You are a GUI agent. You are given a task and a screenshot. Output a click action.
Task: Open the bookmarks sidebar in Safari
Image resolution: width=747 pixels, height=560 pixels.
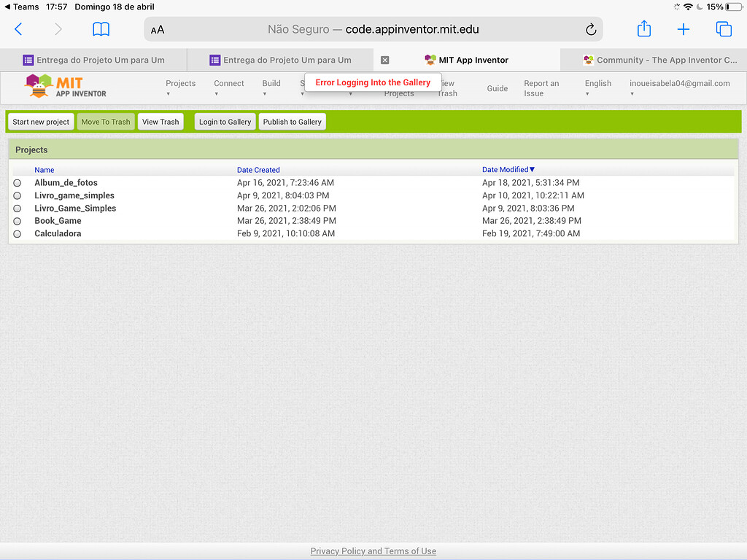click(x=101, y=29)
